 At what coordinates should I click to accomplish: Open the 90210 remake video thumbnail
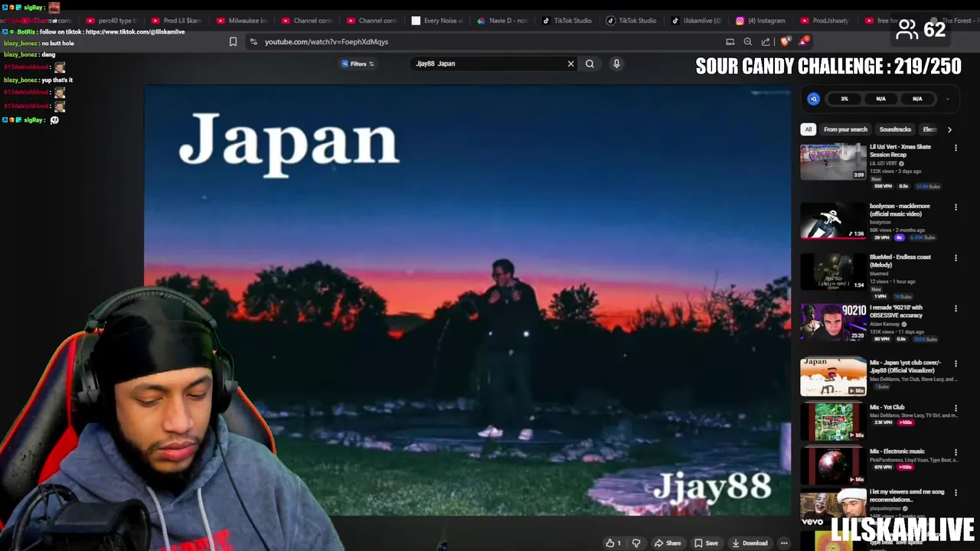(x=833, y=322)
